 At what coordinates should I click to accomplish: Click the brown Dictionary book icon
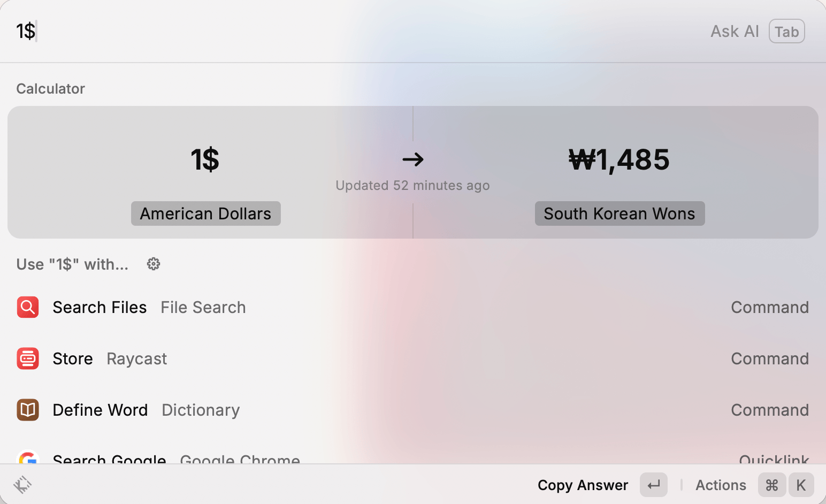(28, 410)
